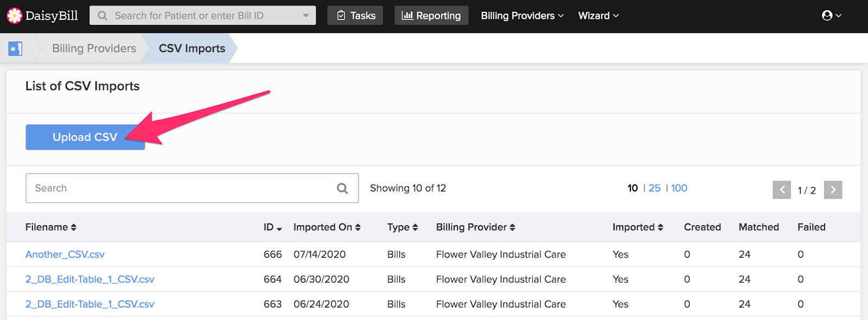
Task: Open the user account avatar menu
Action: [x=831, y=16]
